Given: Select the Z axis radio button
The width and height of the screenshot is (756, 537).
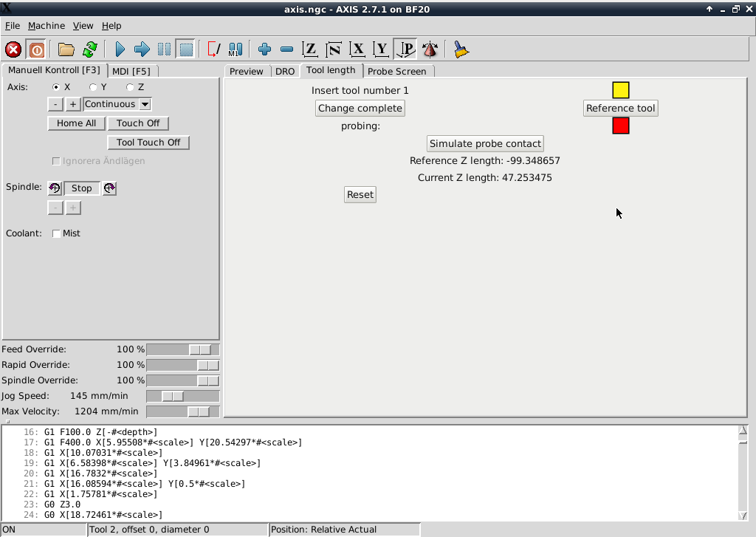Looking at the screenshot, I should tap(130, 86).
